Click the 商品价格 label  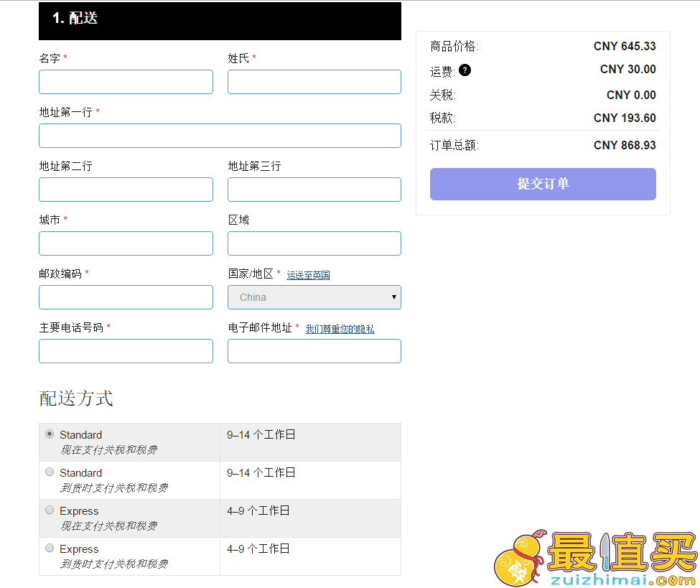point(454,46)
